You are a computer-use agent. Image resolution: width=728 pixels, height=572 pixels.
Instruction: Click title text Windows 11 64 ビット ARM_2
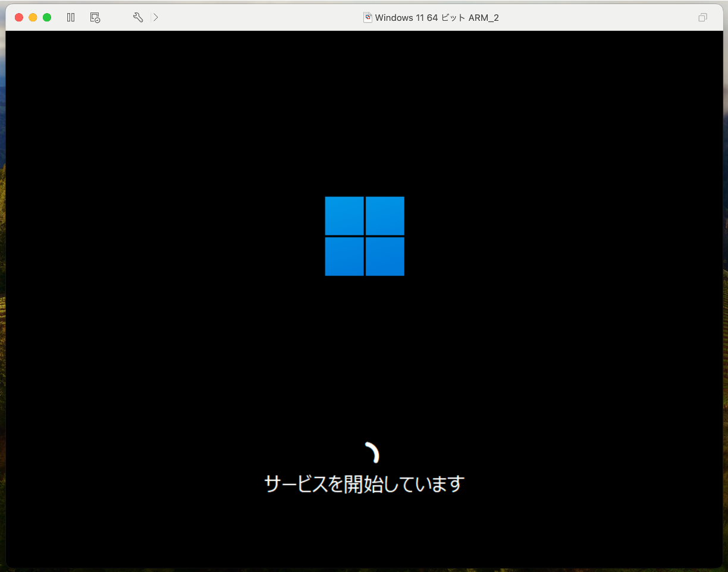point(437,18)
